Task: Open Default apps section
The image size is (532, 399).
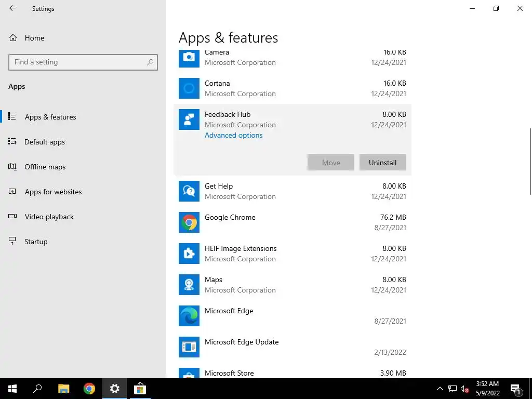Action: [83, 142]
